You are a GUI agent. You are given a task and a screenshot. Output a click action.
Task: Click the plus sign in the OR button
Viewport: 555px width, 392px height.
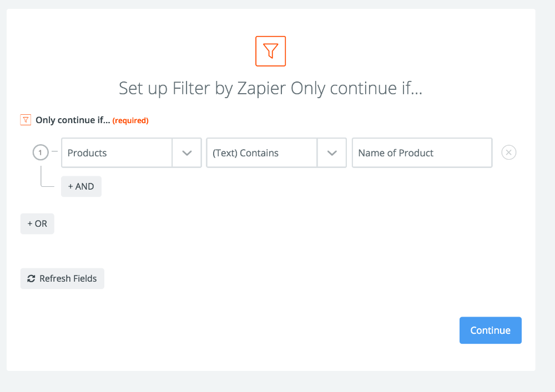30,223
